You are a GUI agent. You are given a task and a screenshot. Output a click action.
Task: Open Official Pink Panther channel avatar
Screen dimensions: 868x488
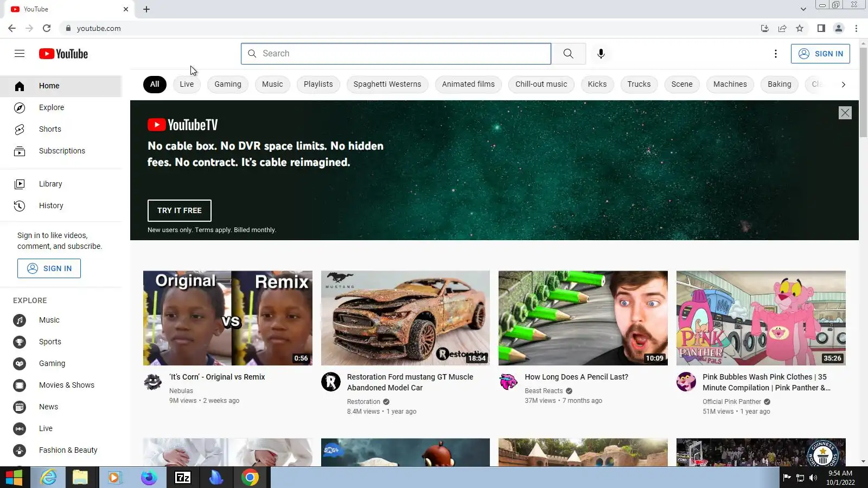pos(686,382)
